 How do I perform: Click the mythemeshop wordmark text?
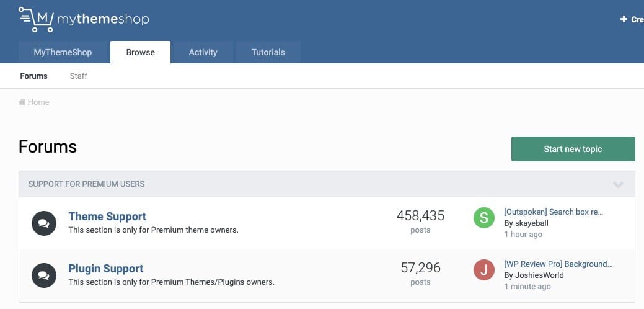(103, 19)
